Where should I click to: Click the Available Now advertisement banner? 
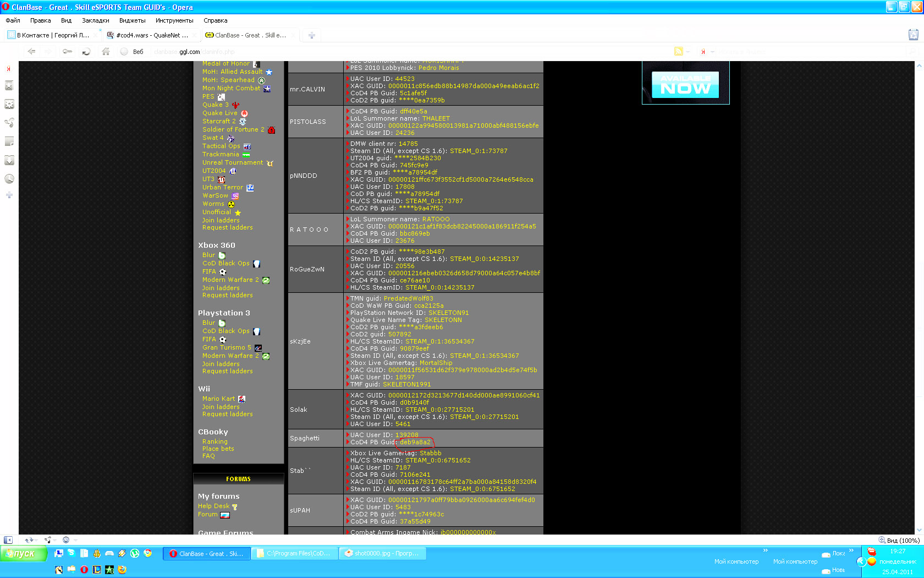point(685,83)
